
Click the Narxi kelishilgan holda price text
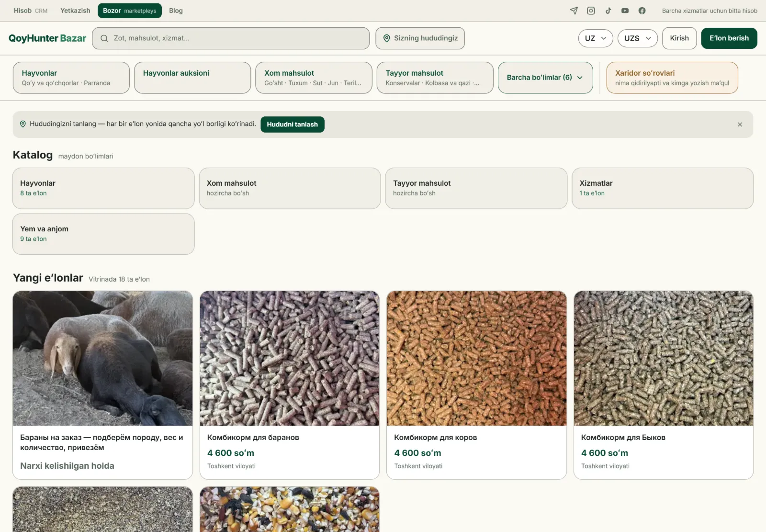(67, 466)
